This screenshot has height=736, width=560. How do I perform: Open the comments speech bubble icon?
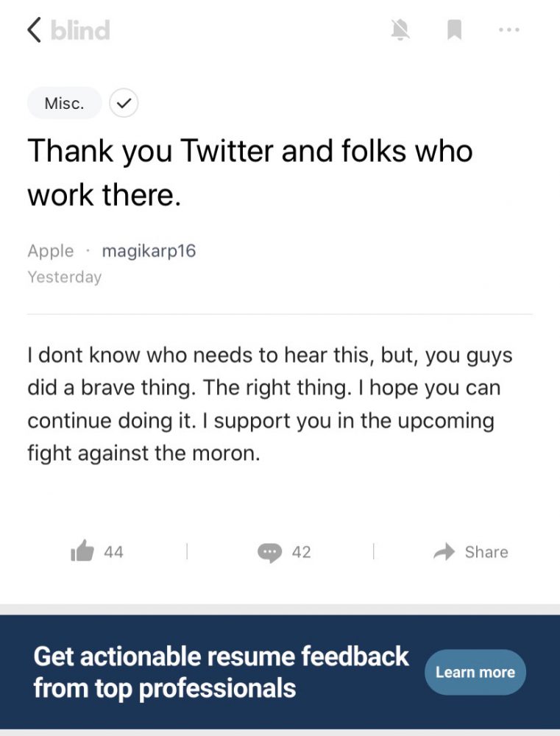click(x=270, y=553)
